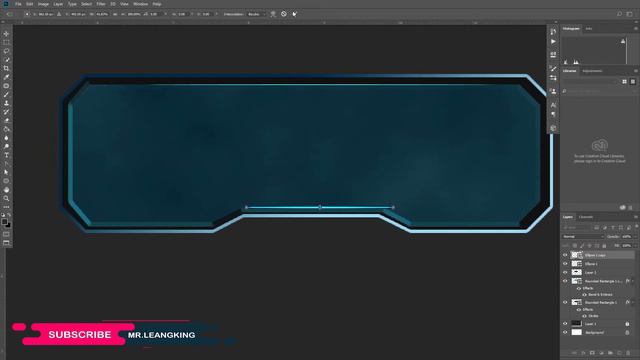Image resolution: width=640 pixels, height=360 pixels.
Task: Select the Rectangular Marquee tool
Action: click(6, 42)
